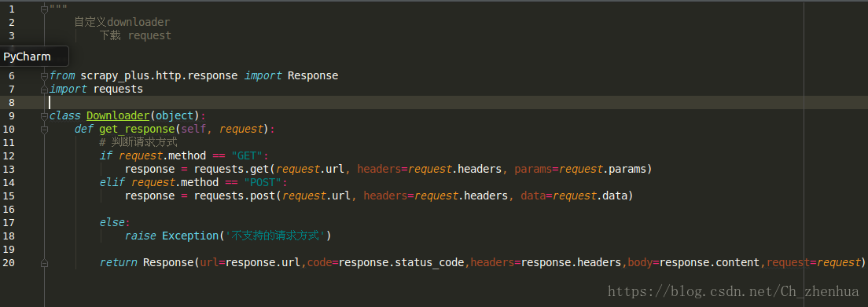This screenshot has width=868, height=307.
Task: Collapse the imports fold marker beside 'from scrapy_plus'
Action: coord(44,76)
